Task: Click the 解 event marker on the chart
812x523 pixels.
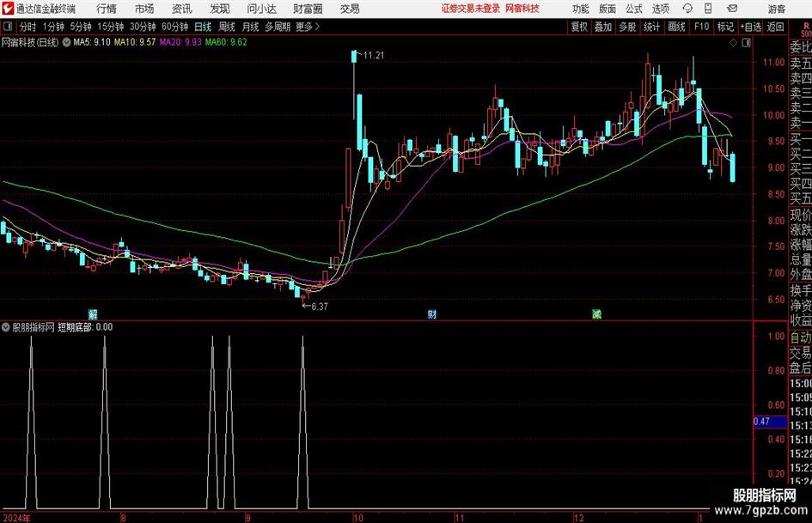Action: (93, 314)
